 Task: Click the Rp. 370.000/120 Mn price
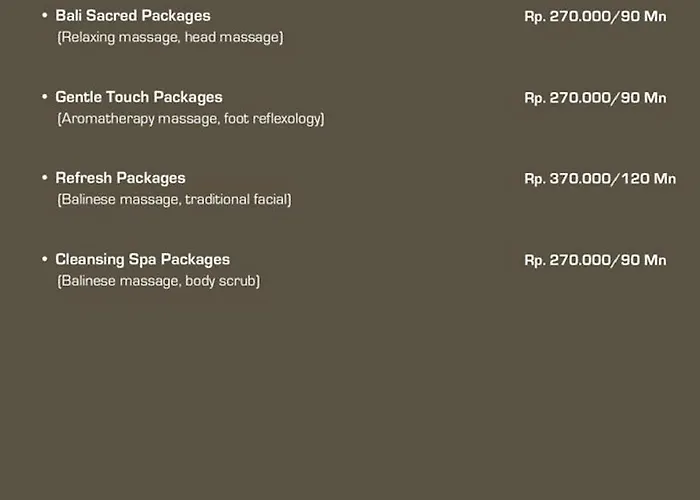pos(600,179)
